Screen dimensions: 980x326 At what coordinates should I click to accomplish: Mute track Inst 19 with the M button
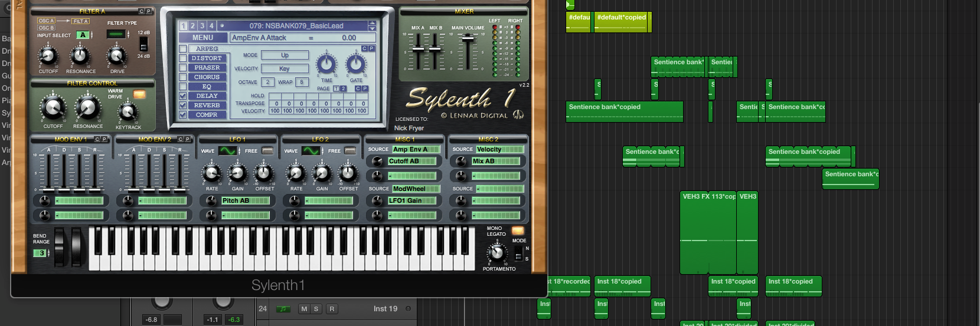(304, 309)
